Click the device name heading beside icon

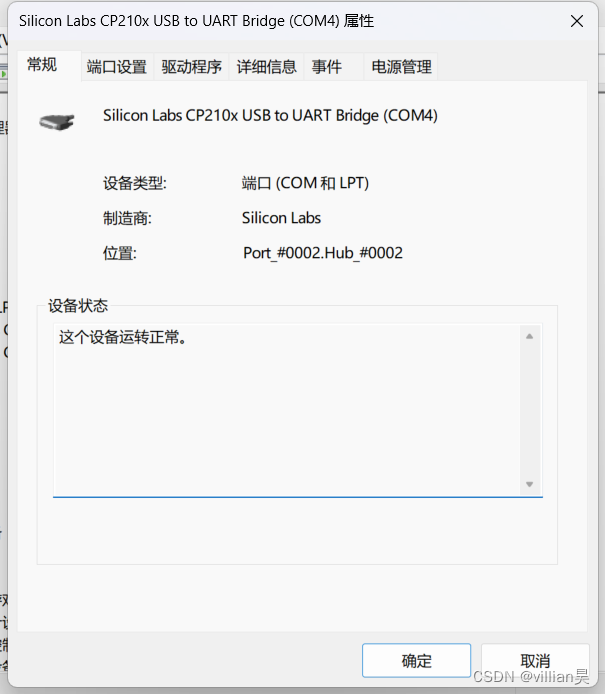pyautogui.click(x=270, y=116)
